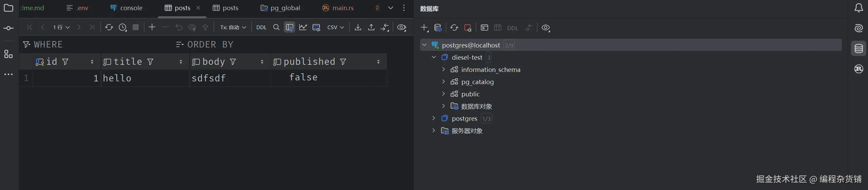The height and width of the screenshot is (190, 868).
Task: Add a new row to the table
Action: point(152,27)
